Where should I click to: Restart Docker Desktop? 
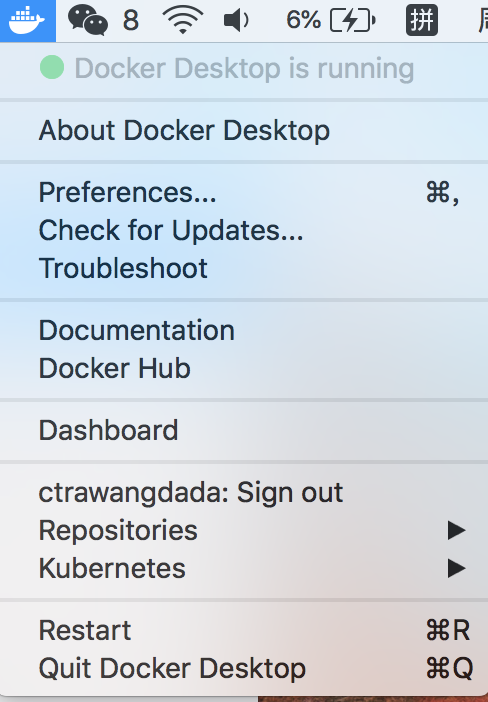click(244, 630)
